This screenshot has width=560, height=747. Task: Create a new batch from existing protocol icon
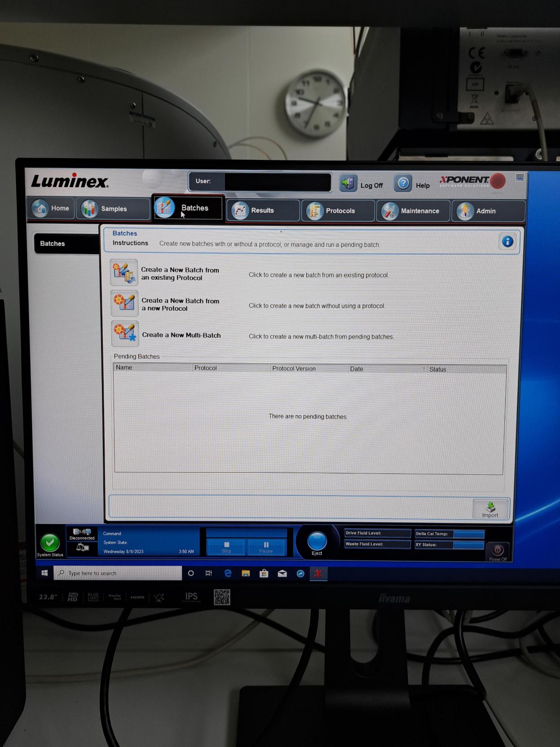(124, 273)
